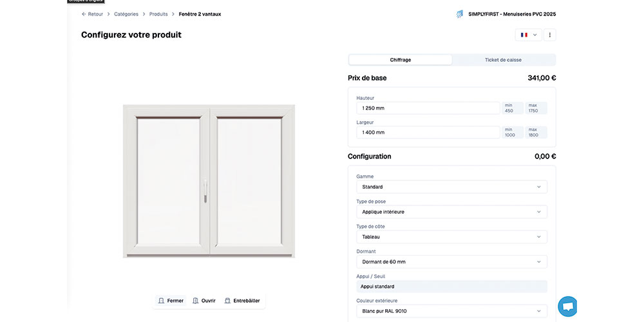Image resolution: width=644 pixels, height=322 pixels.
Task: Go to Catégories breadcrumb link
Action: coord(126,14)
